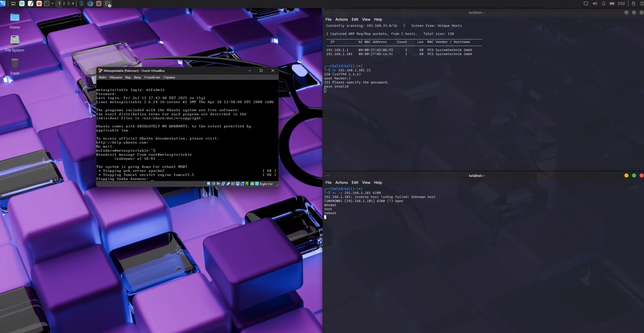Launch terminal emulator from the panel
This screenshot has height=333, width=644.
pyautogui.click(x=47, y=4)
